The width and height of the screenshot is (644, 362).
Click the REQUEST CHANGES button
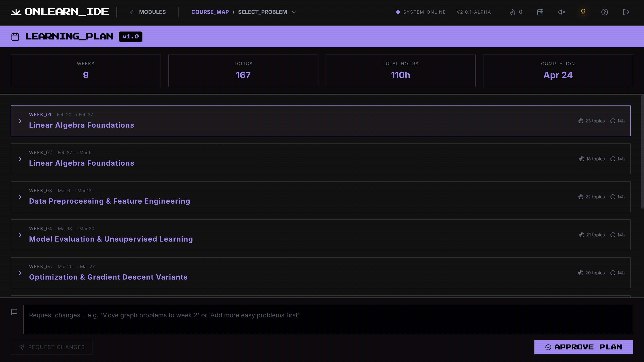[51, 347]
